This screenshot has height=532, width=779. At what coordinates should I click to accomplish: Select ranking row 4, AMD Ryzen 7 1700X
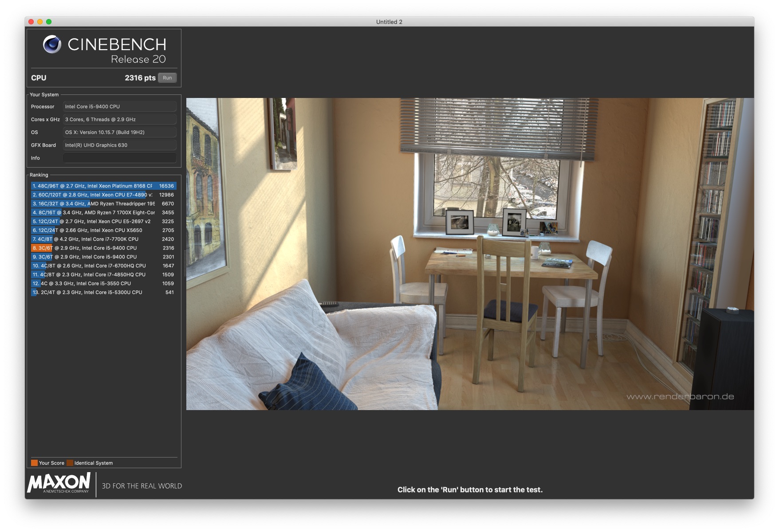point(104,212)
